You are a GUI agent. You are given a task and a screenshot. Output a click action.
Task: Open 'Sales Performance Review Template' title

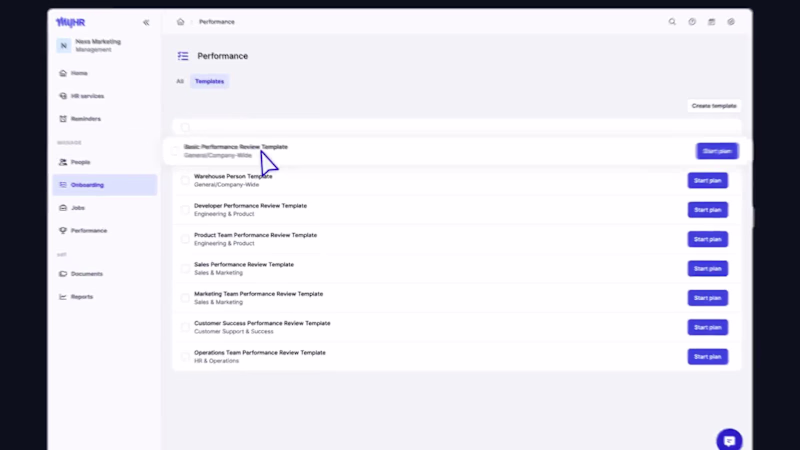coord(244,264)
